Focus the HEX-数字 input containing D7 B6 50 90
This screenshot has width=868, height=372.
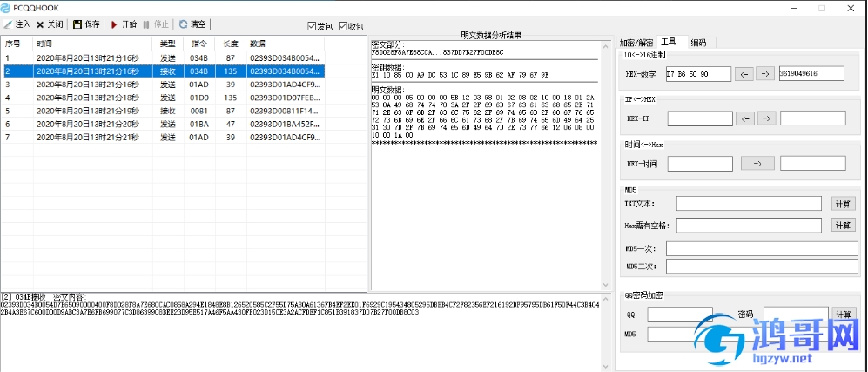tap(697, 74)
